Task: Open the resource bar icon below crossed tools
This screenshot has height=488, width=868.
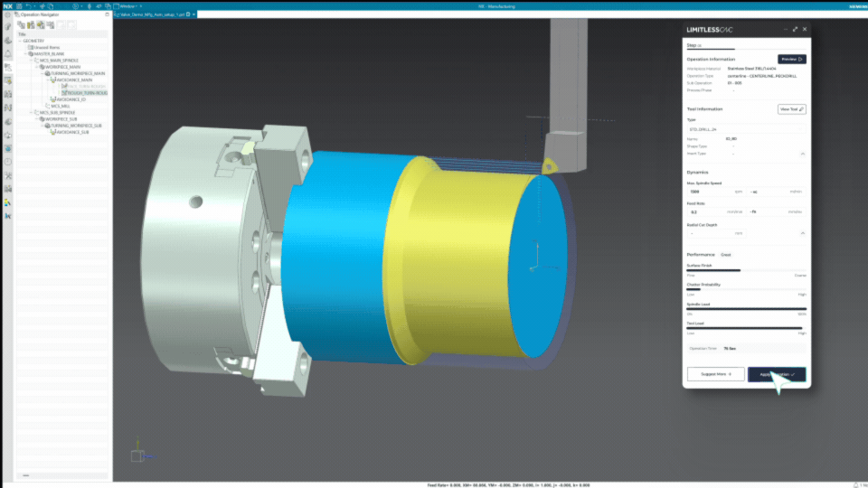Action: click(x=8, y=189)
